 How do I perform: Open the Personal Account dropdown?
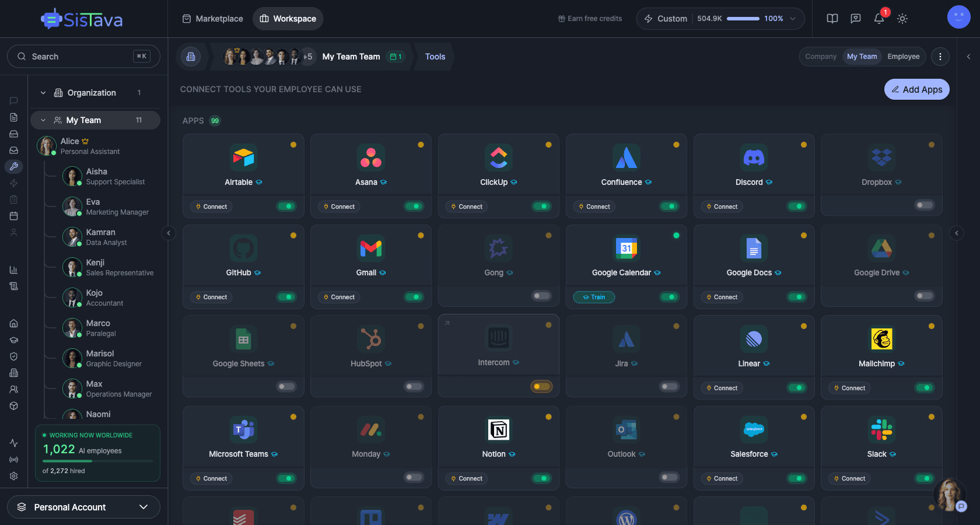tap(83, 507)
